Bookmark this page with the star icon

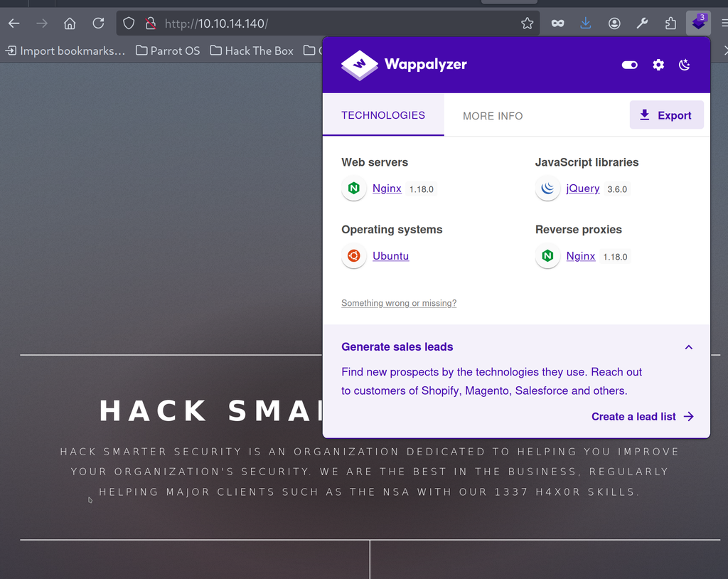point(527,23)
